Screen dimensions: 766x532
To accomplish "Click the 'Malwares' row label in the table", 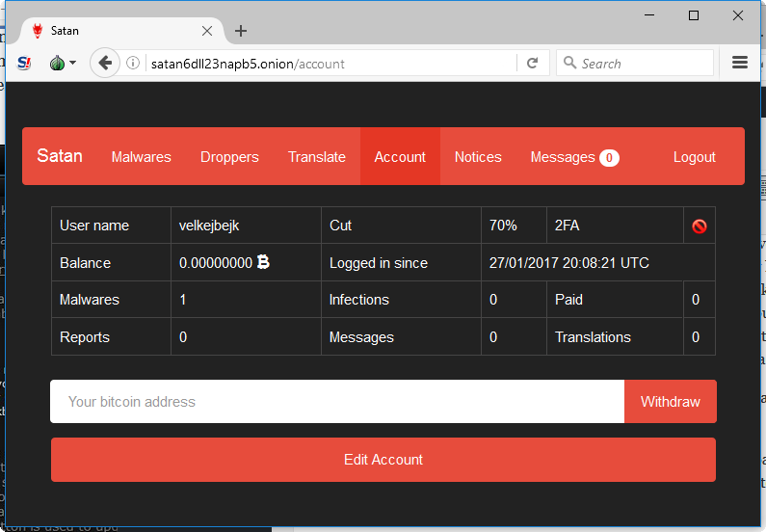I will (x=90, y=300).
